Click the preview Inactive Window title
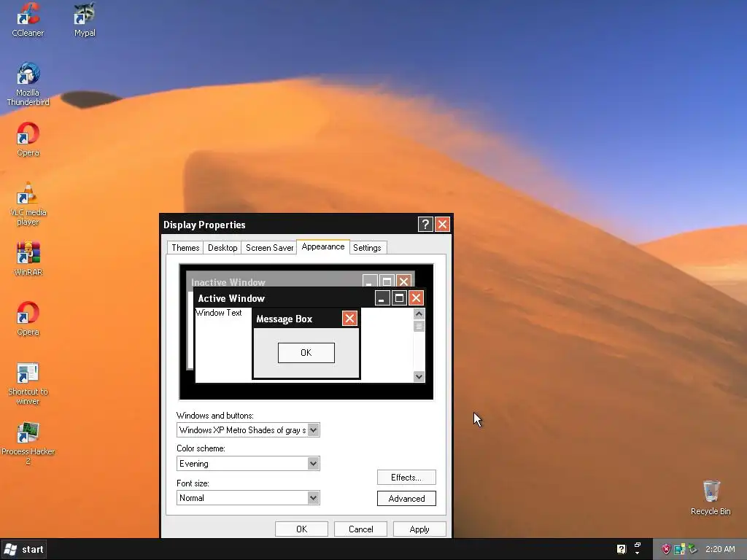Screen dimensions: 747x560 (228, 282)
